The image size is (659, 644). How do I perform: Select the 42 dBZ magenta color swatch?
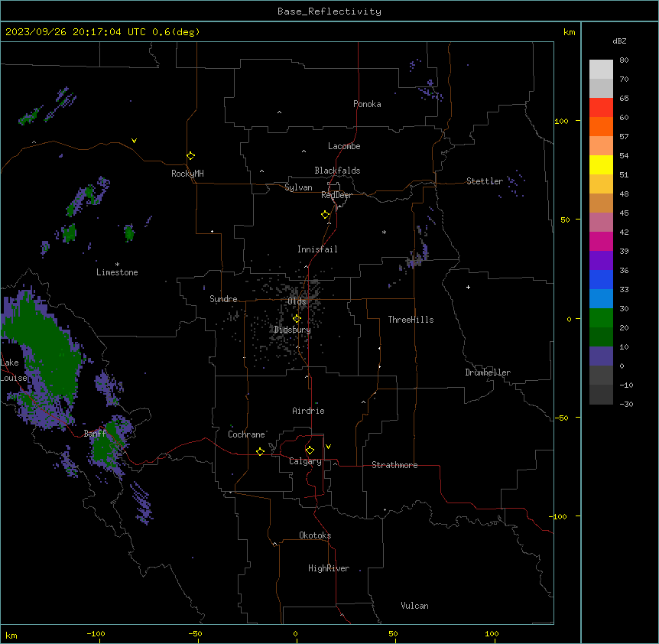(601, 241)
